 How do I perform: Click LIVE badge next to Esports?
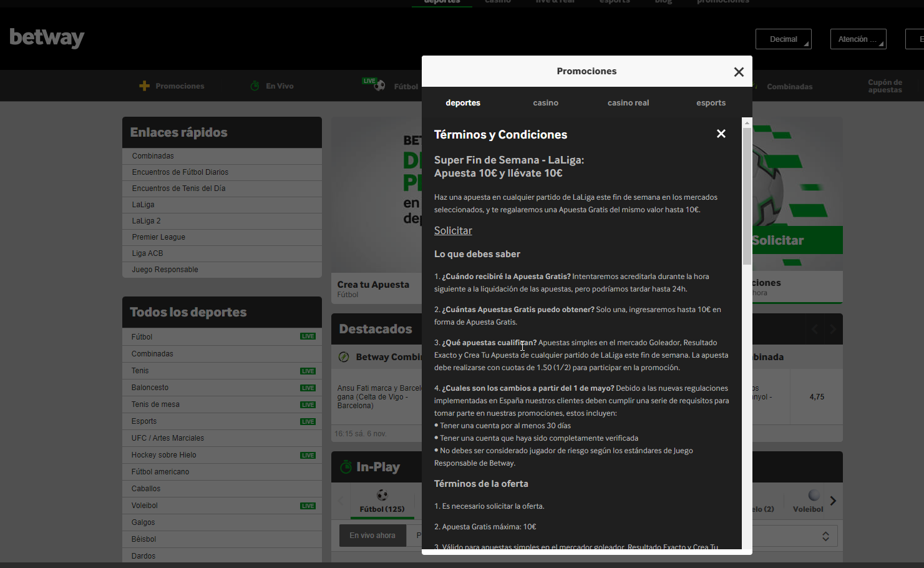[308, 421]
